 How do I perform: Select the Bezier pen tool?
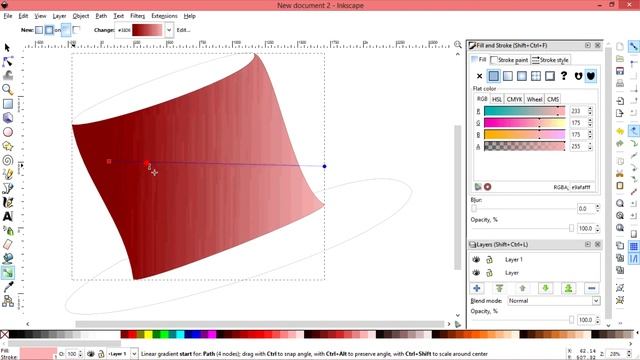7,188
